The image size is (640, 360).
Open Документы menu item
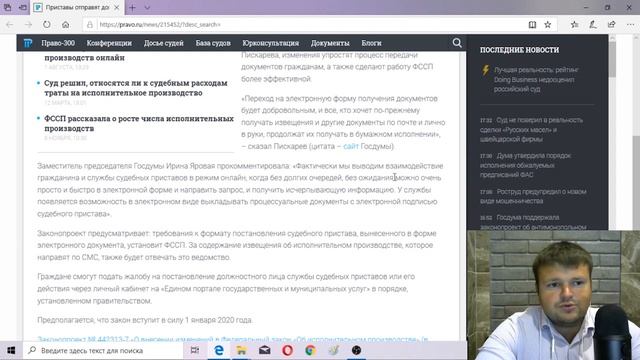coord(330,43)
